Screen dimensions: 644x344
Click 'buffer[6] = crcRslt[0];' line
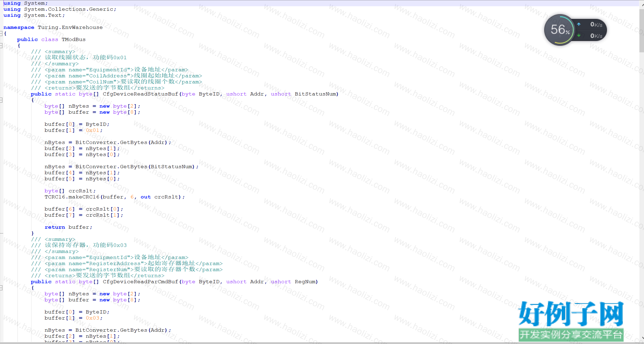tap(84, 209)
